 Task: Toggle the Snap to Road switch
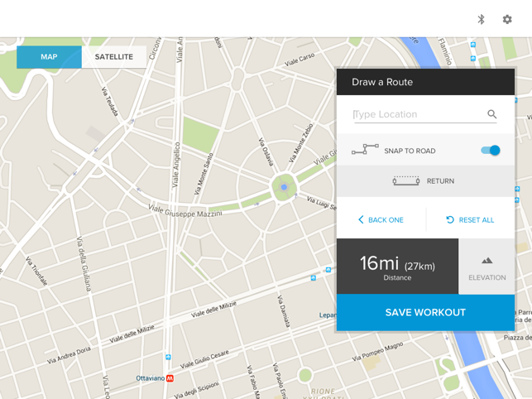(x=491, y=150)
